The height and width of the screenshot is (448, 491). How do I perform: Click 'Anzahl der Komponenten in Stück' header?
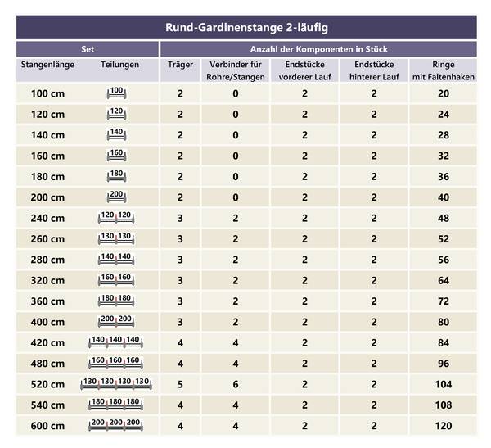pos(319,49)
